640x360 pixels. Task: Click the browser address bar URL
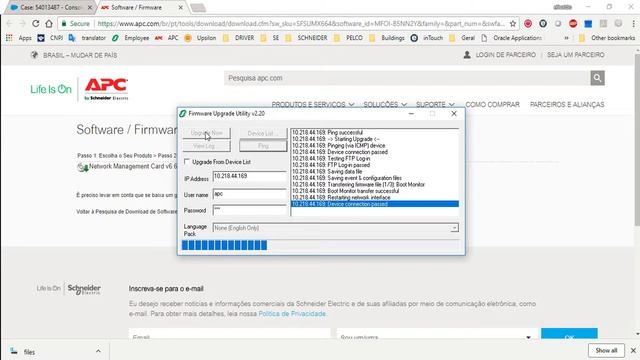coord(301,24)
